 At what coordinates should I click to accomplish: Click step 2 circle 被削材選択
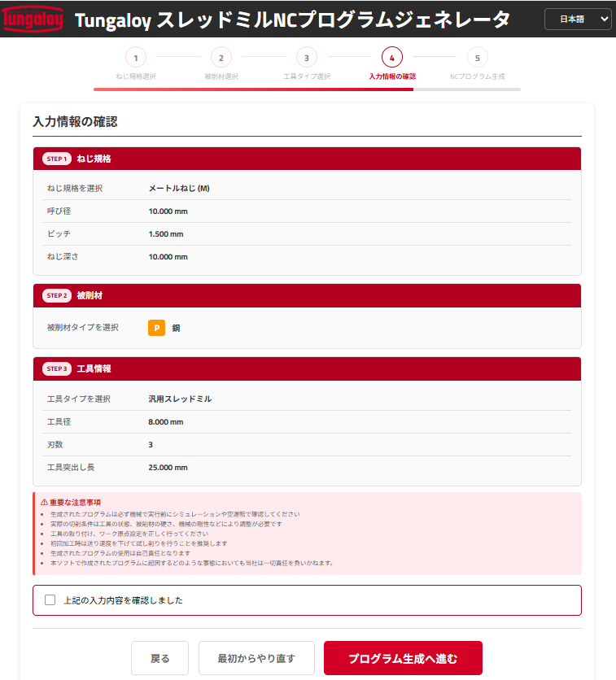pos(221,58)
